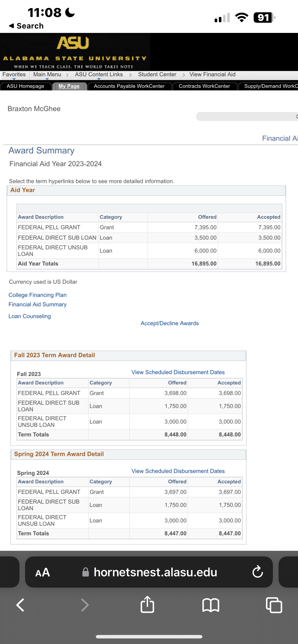Tap the Safari forward arrow

[85, 605]
